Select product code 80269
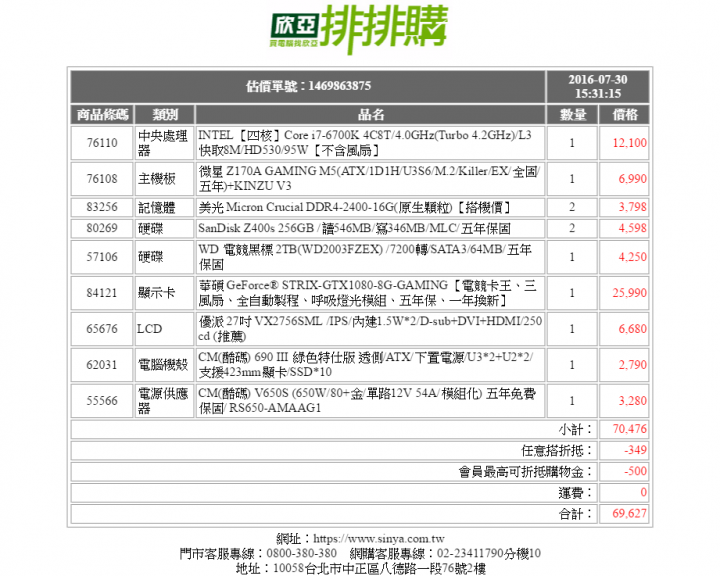Image resolution: width=720 pixels, height=576 pixels. [x=102, y=228]
